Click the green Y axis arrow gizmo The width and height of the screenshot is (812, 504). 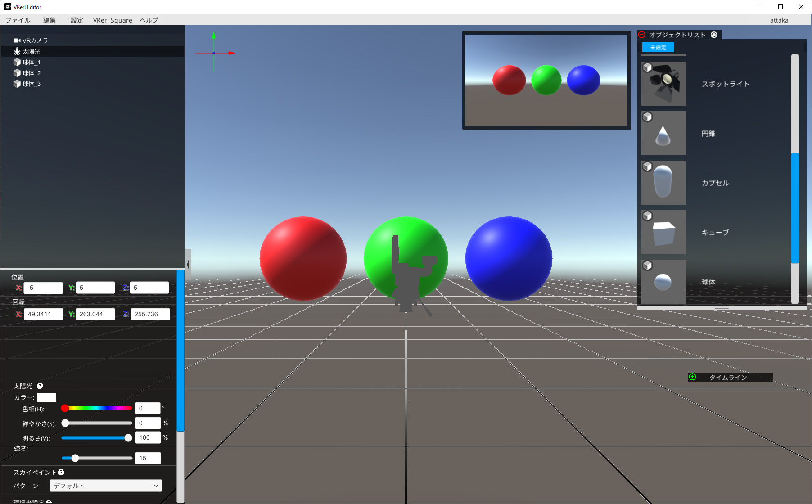pos(214,35)
